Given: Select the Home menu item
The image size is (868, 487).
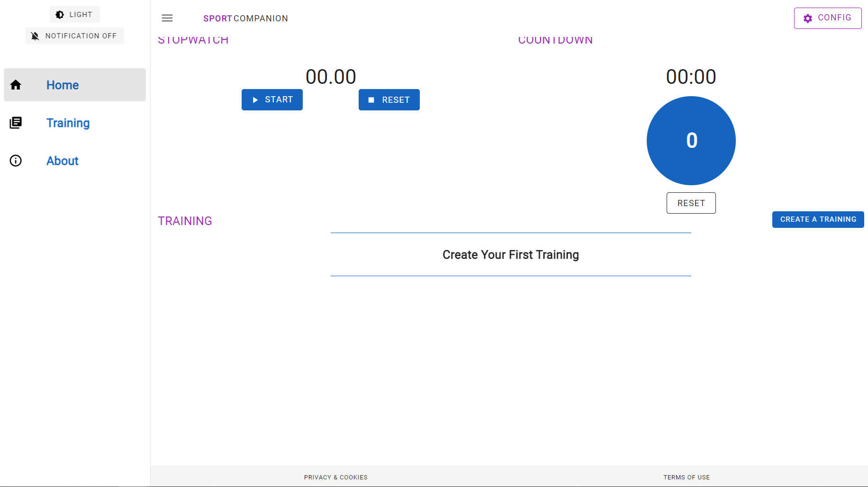Looking at the screenshot, I should click(x=63, y=85).
